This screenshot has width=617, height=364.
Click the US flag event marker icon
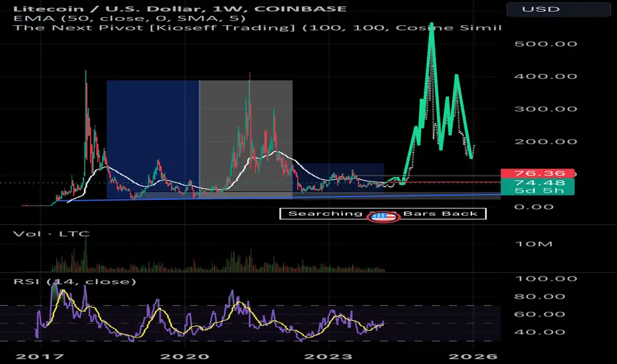tap(383, 216)
